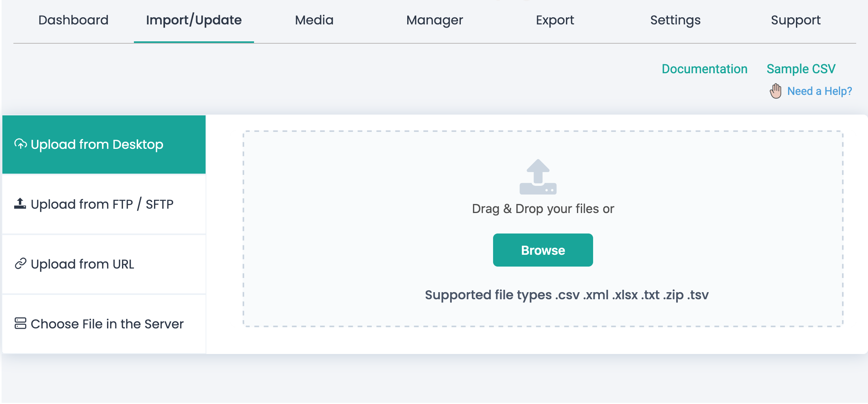This screenshot has height=404, width=868.
Task: Select Upload from URL option
Action: 104,264
